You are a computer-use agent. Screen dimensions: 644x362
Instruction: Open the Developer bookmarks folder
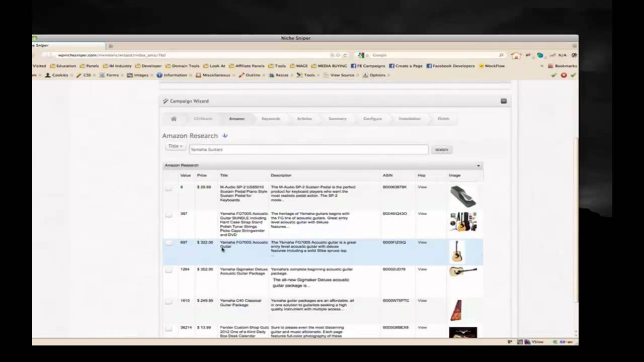[x=148, y=66]
